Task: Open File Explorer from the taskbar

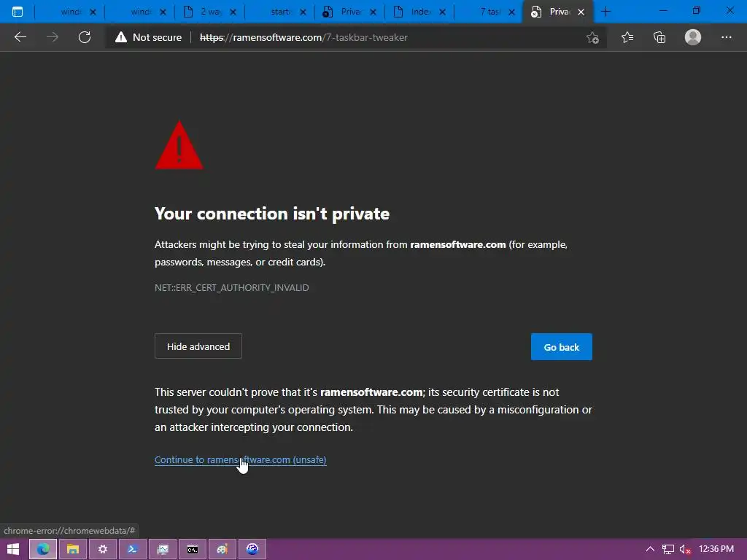Action: click(73, 549)
